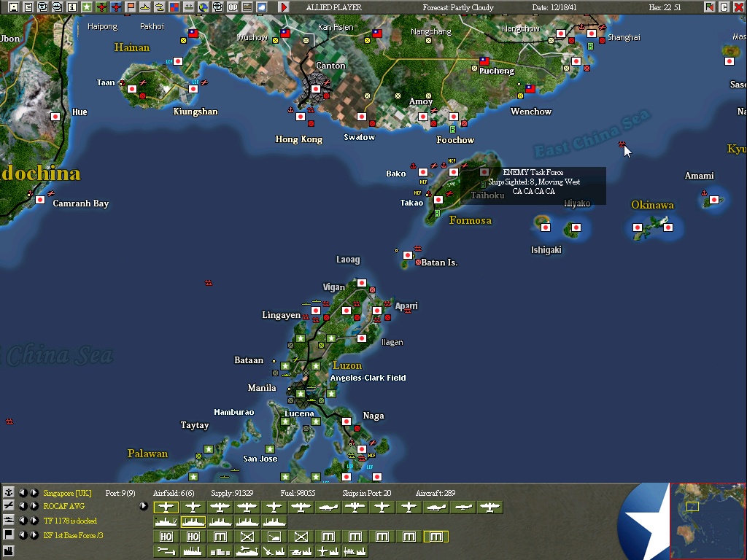The width and height of the screenshot is (747, 560).
Task: Open the ISF 1st Base Force /3 link
Action: point(73,535)
